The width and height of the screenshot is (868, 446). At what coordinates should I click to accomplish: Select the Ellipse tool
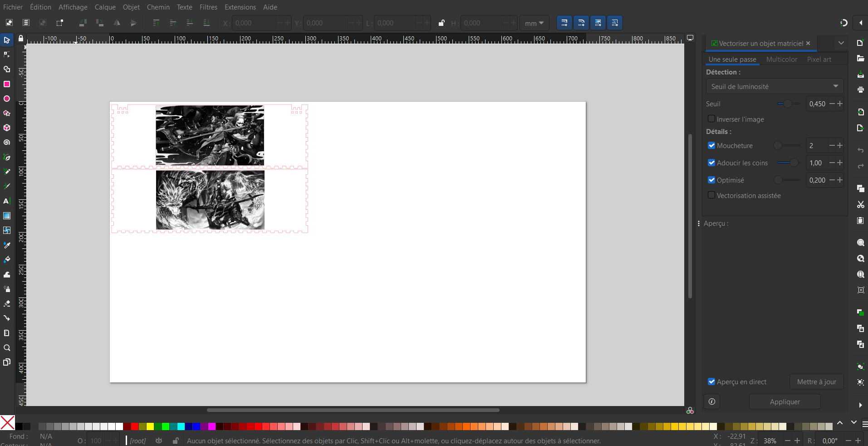pos(7,99)
